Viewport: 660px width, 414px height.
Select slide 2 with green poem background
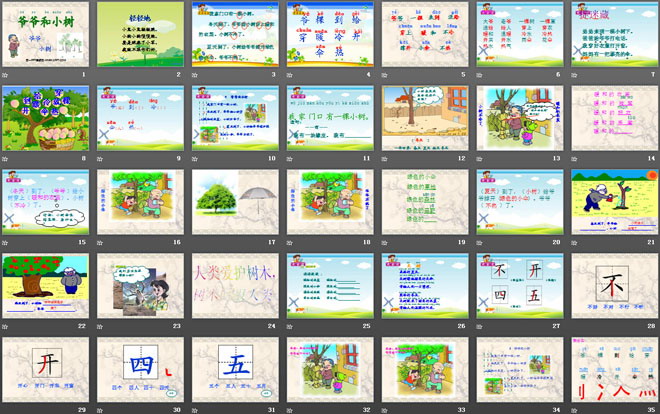[141, 34]
